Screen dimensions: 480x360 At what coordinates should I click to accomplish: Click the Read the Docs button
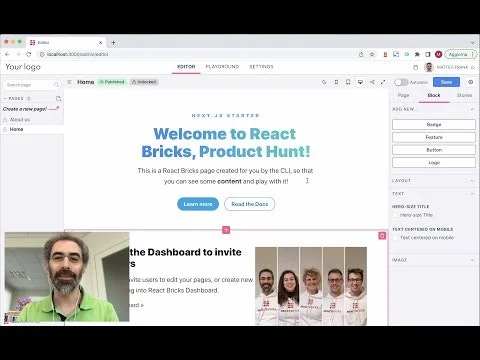(250, 204)
